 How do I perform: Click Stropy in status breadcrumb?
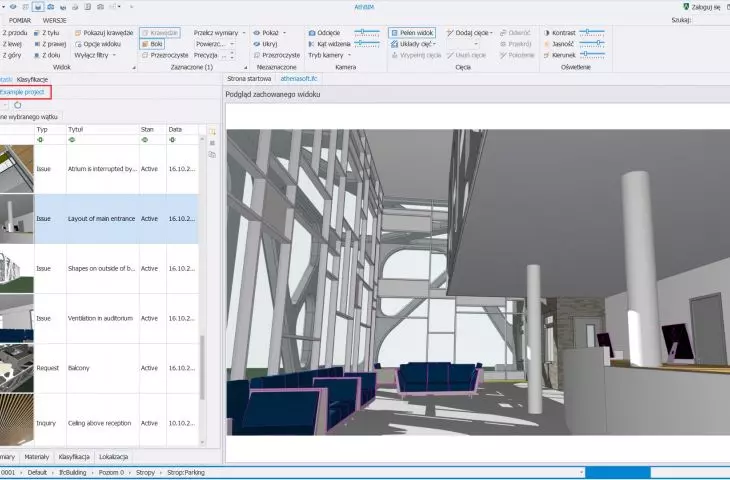[145, 473]
